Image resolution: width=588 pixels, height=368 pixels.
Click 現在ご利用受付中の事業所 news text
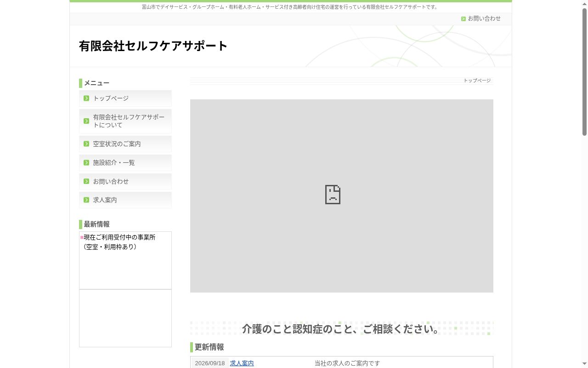pos(119,237)
